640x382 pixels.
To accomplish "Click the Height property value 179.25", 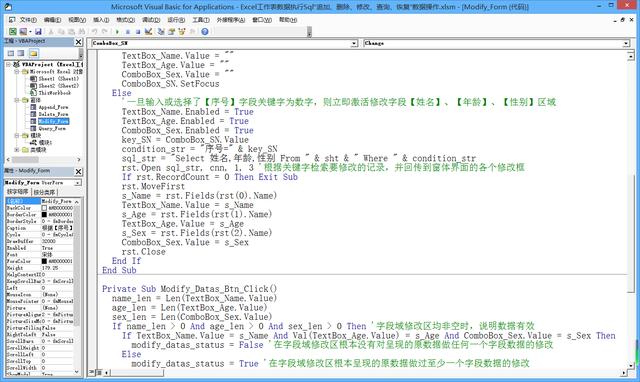I will 57,268.
